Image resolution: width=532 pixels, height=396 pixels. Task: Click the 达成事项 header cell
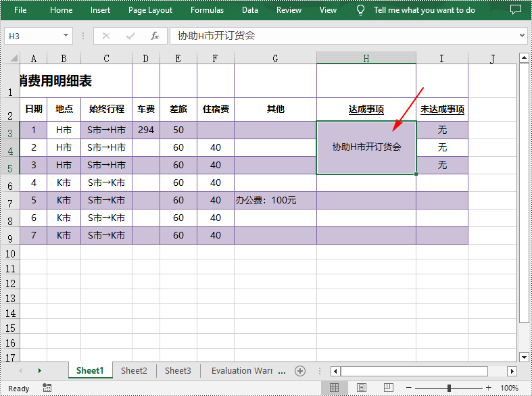pos(366,109)
